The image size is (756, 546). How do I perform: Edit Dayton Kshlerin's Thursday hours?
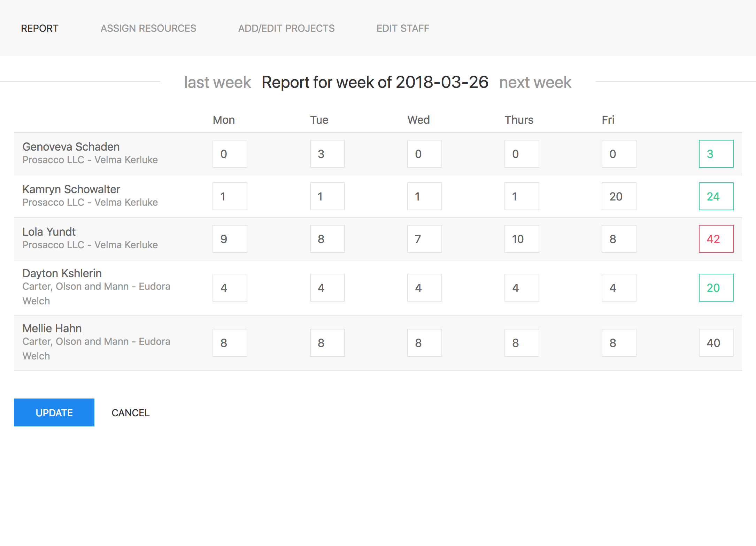click(522, 288)
